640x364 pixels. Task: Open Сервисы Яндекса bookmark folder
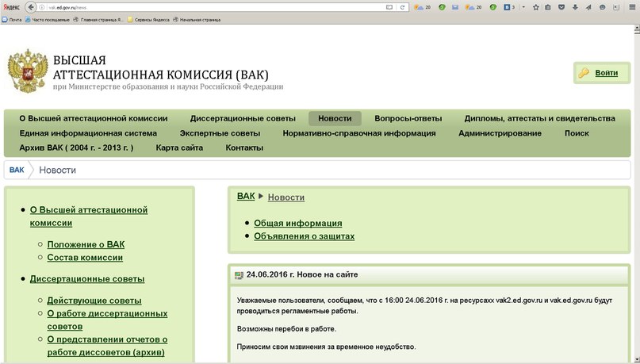point(148,19)
